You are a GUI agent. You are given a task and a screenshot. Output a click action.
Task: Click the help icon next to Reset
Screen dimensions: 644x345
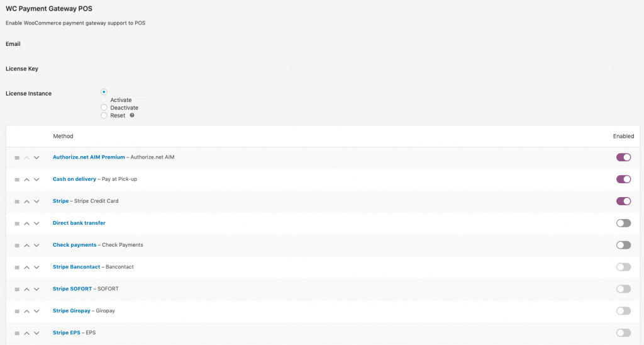coord(132,116)
